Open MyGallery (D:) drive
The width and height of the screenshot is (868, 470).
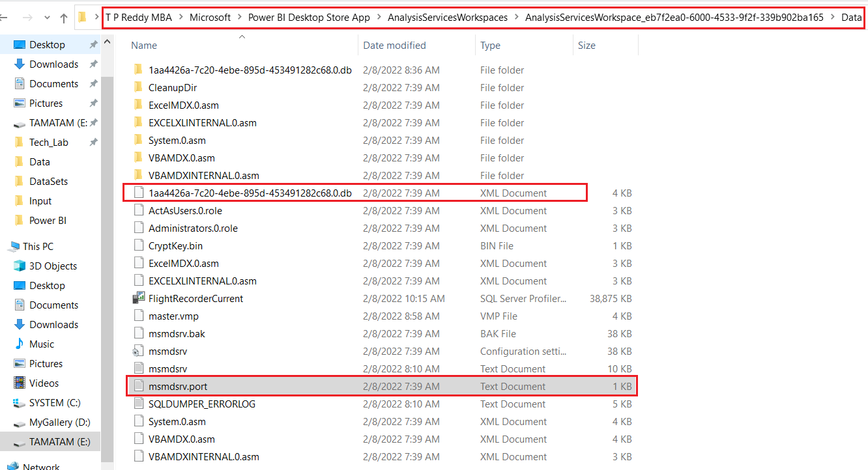coord(60,422)
